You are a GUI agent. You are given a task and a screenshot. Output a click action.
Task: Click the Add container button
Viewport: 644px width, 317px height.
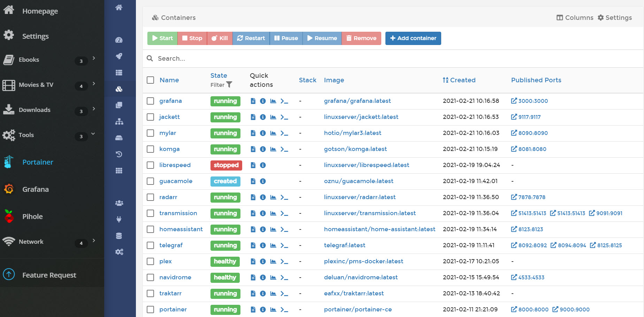pos(413,38)
